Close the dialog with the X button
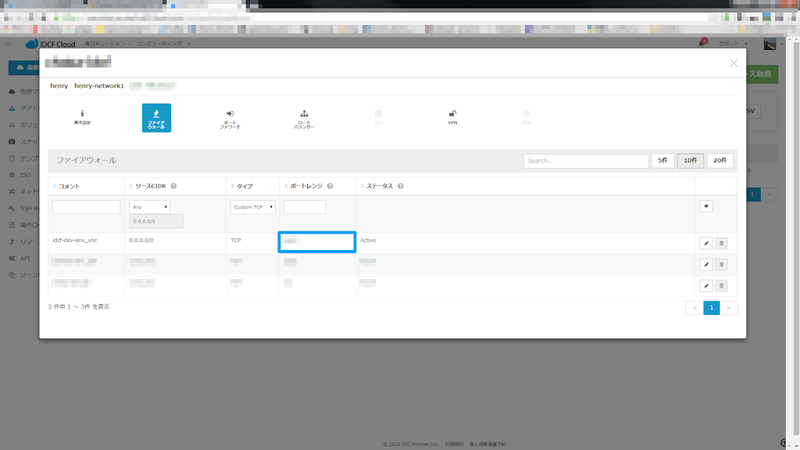 [734, 62]
